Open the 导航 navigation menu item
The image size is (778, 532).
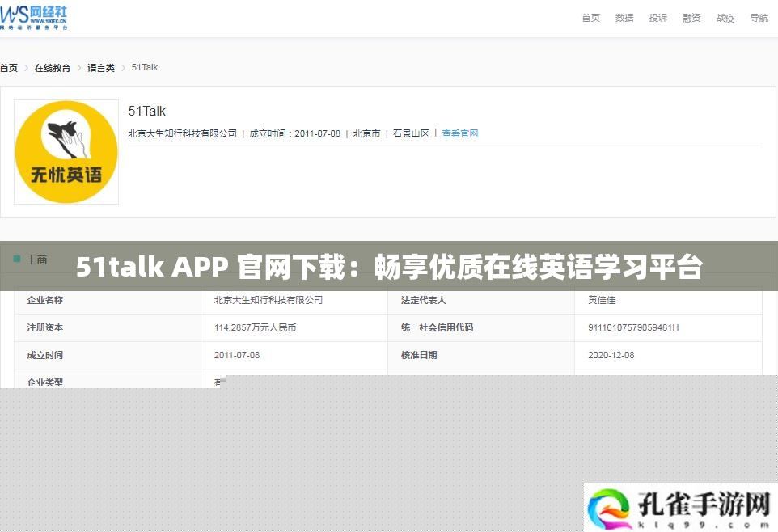(x=759, y=18)
